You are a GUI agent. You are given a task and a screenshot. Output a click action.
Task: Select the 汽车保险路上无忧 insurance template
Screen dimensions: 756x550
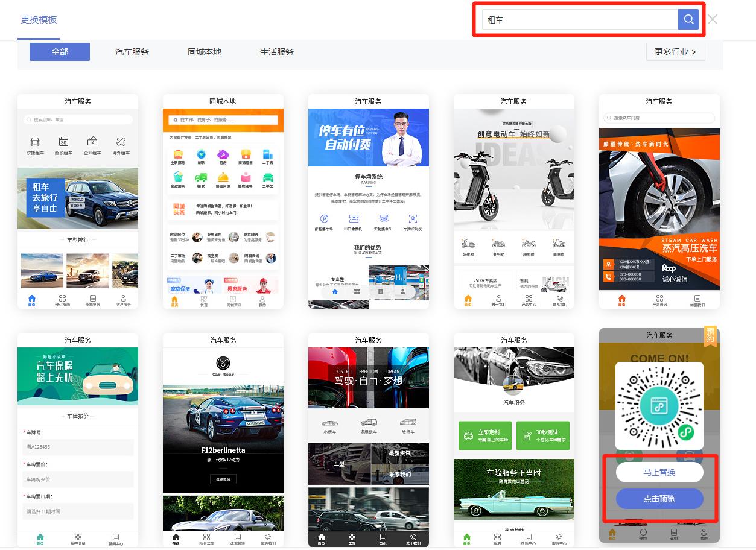(x=78, y=440)
